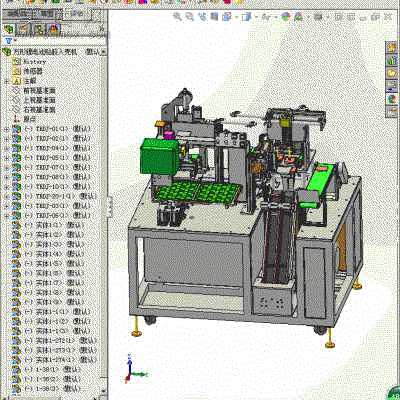Toggle the Section View icon
The width and height of the screenshot is (400, 400).
(x=214, y=17)
